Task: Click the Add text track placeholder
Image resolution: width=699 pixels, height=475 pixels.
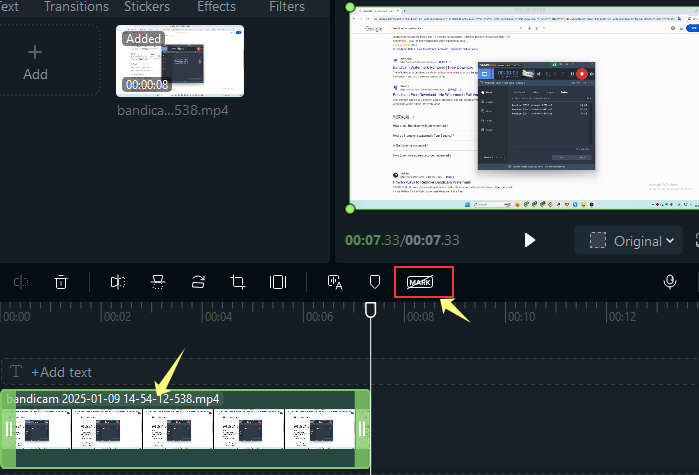Action: [x=62, y=372]
